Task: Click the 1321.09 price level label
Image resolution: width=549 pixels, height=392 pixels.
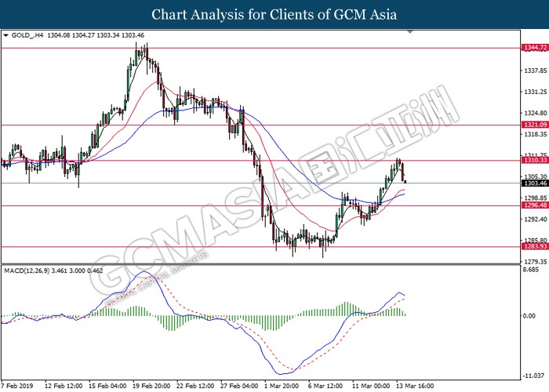Action: pyautogui.click(x=535, y=125)
